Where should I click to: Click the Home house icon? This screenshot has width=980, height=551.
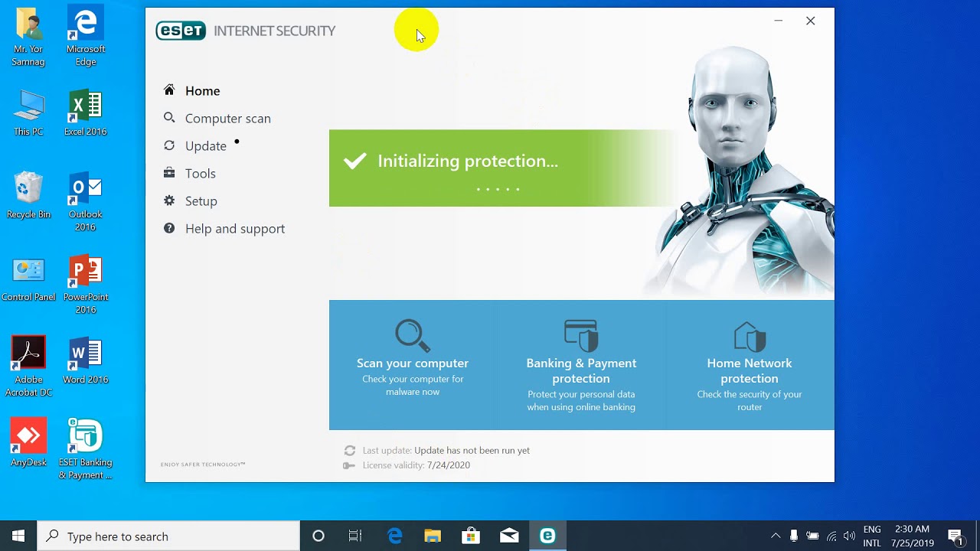point(169,90)
